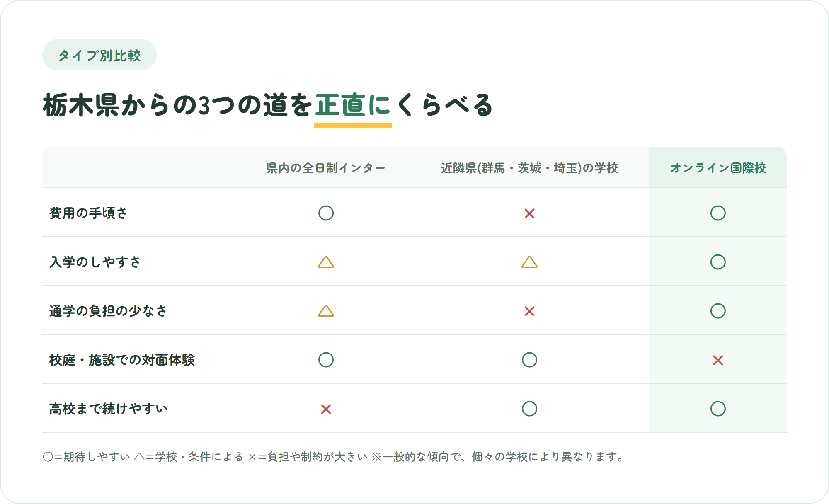Click the 校庭・施設での対面体験 row label
The width and height of the screenshot is (829, 504).
click(122, 360)
